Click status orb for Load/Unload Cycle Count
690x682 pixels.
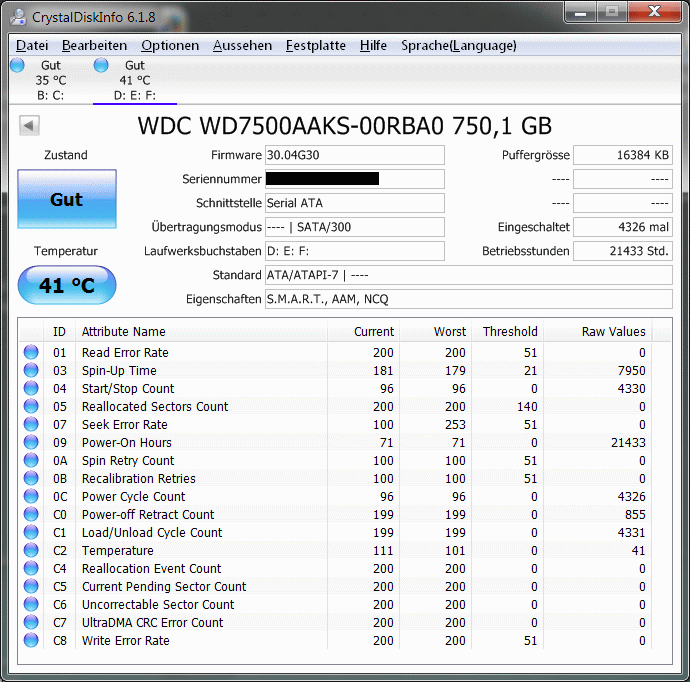tap(31, 532)
